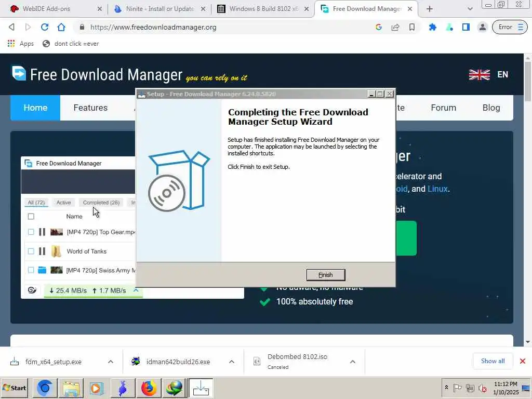Click folder icon on Swiss Army row
The height and width of the screenshot is (399, 532).
pyautogui.click(x=42, y=270)
